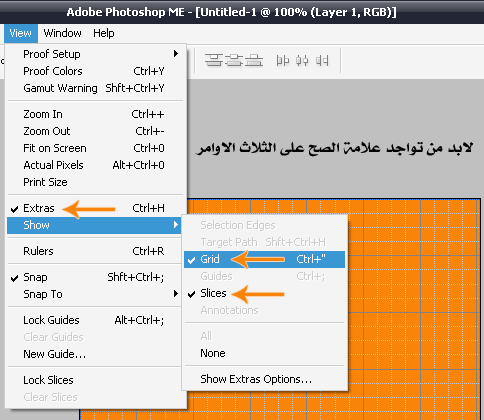
Task: Click the align left edges icon
Action: coord(283,61)
